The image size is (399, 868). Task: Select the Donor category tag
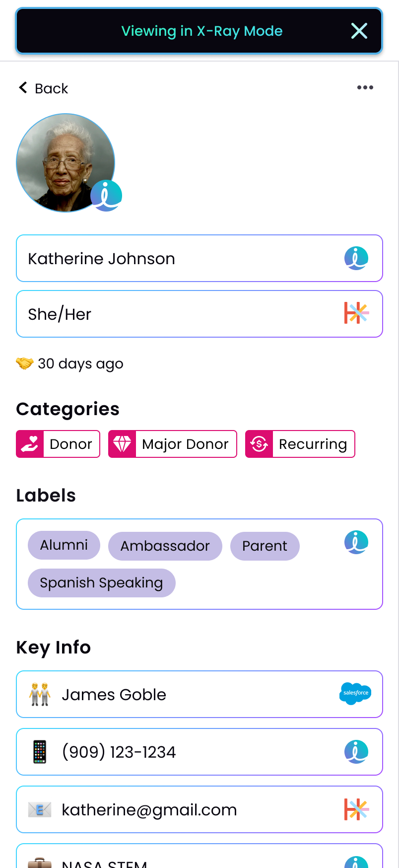point(58,444)
